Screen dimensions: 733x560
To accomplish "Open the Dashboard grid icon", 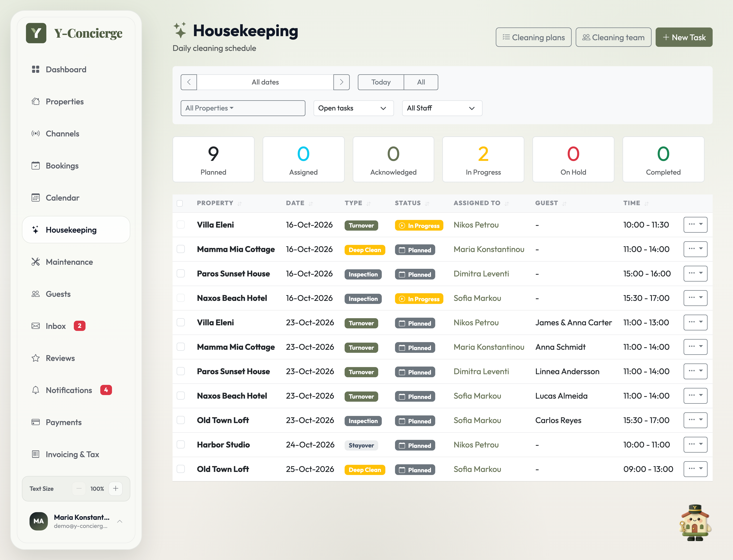I will (x=35, y=69).
